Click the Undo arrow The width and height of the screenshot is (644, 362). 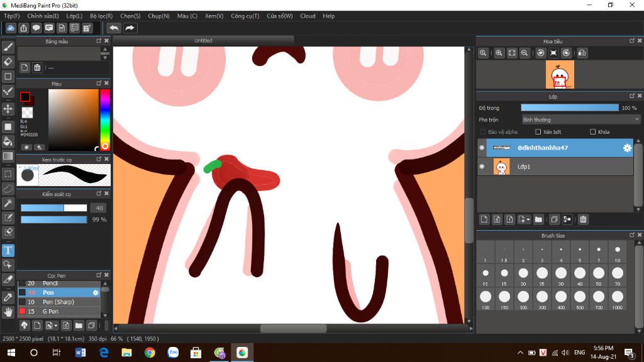tap(114, 28)
